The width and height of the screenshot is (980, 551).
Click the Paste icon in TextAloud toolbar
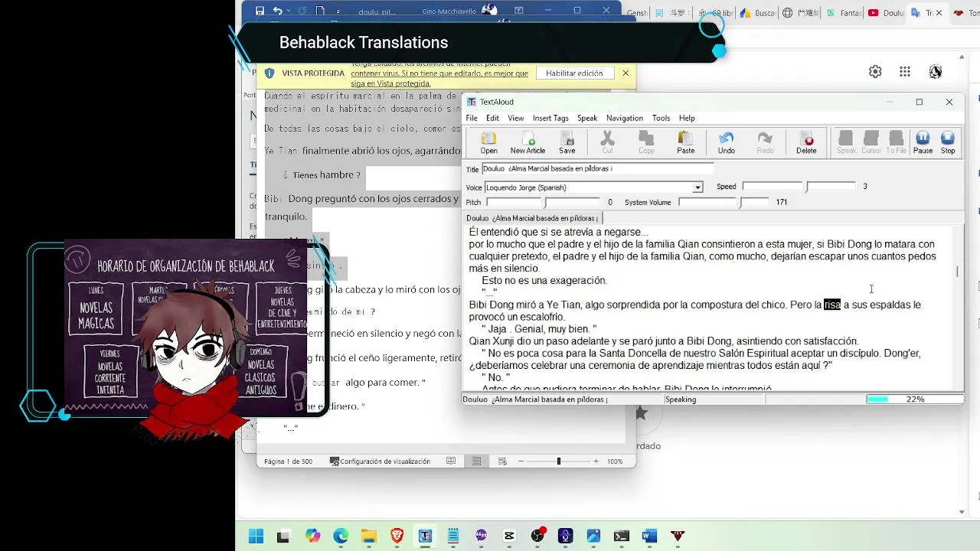click(686, 142)
